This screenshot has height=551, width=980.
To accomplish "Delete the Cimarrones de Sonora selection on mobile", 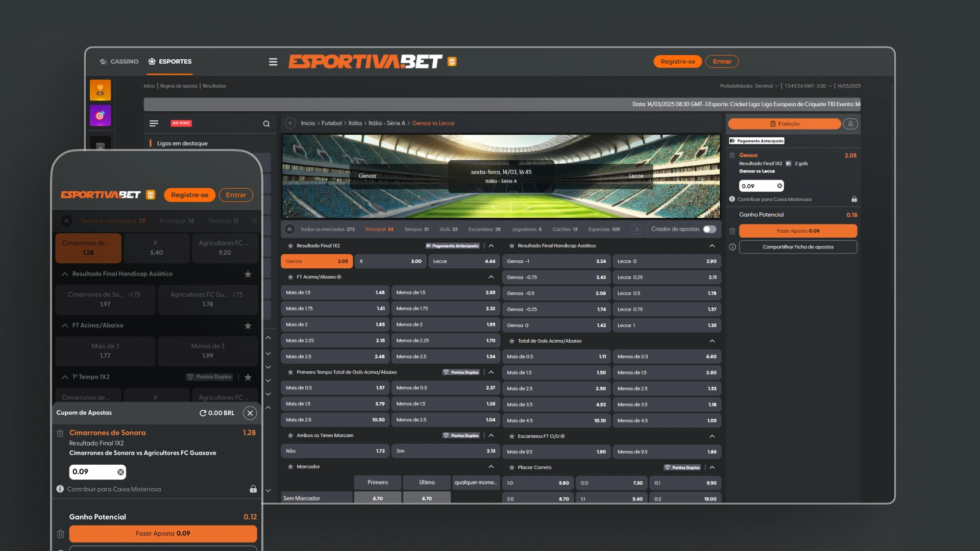I will point(60,433).
